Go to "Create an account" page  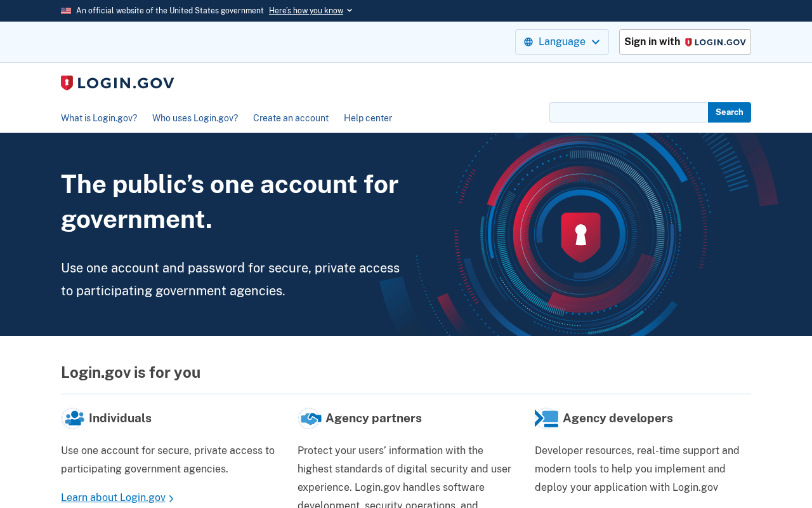(x=291, y=118)
